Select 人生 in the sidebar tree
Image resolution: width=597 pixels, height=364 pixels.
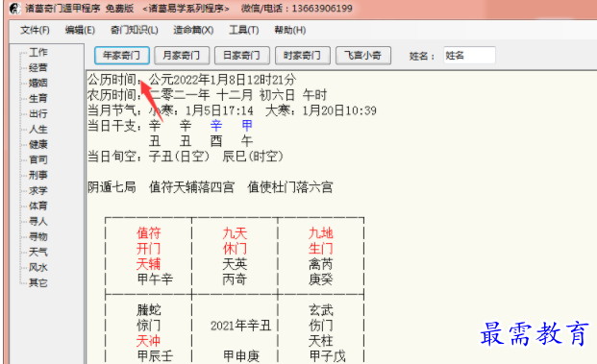click(38, 129)
